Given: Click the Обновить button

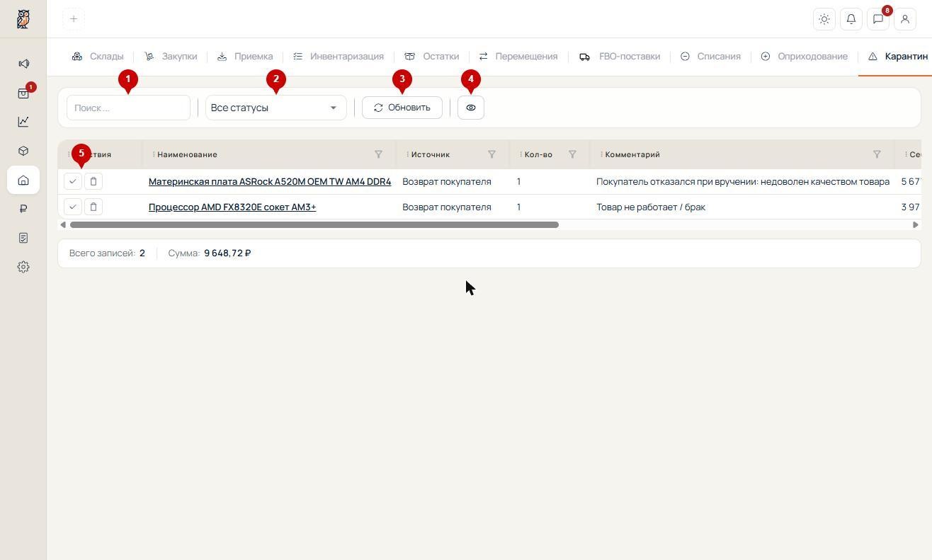Looking at the screenshot, I should point(402,108).
